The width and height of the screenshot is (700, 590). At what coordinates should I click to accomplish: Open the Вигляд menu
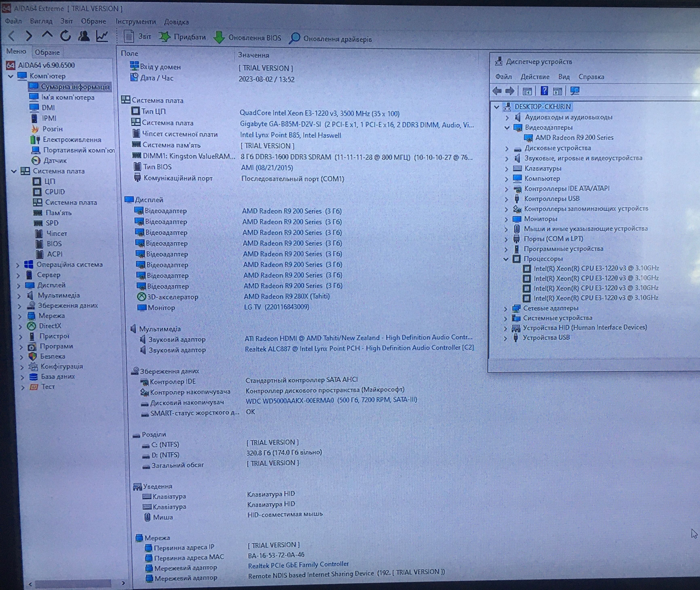click(x=41, y=21)
